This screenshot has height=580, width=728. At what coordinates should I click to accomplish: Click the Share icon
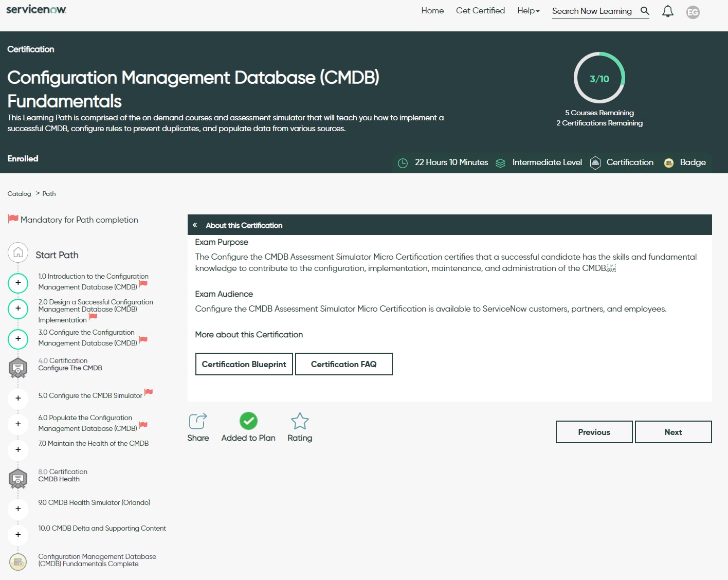coord(198,421)
